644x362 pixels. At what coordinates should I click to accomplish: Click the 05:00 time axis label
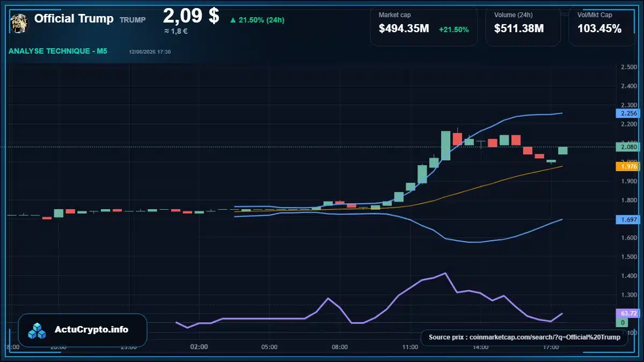click(269, 347)
